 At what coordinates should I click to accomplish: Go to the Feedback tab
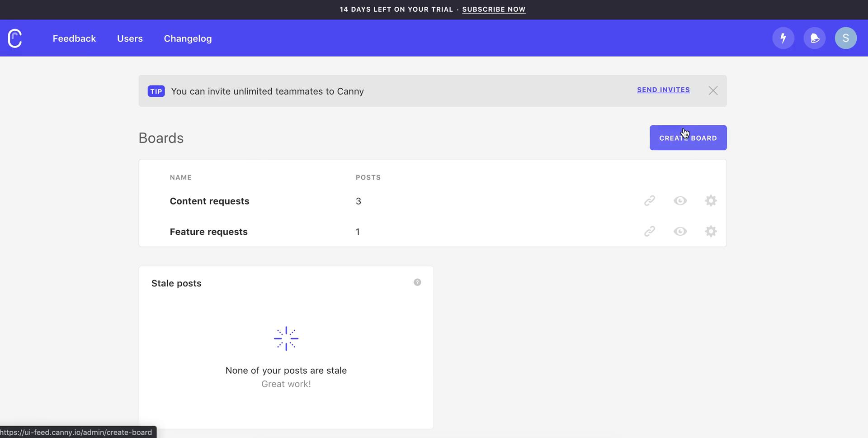(74, 39)
